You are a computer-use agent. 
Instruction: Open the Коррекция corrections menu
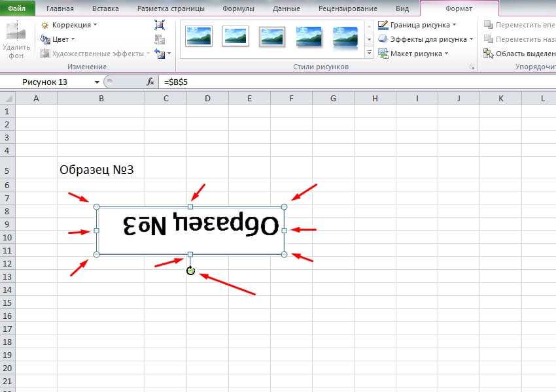69,25
